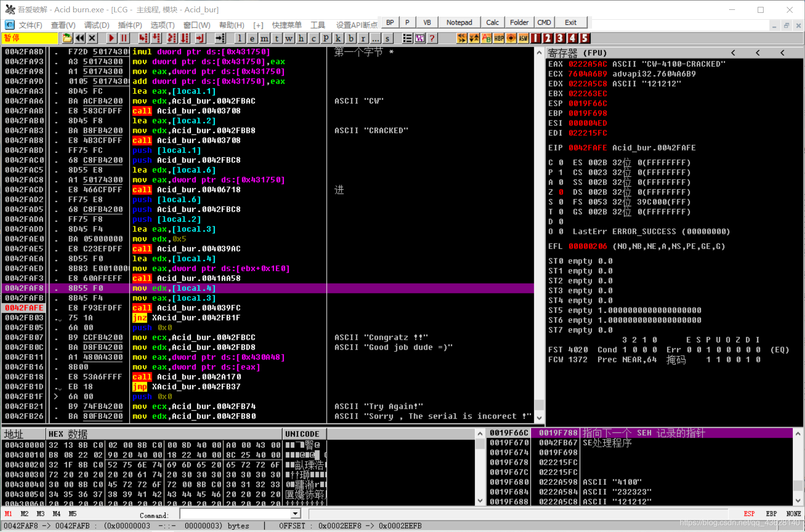Open References window 'r' button
Image resolution: width=805 pixels, height=532 pixels.
point(363,38)
